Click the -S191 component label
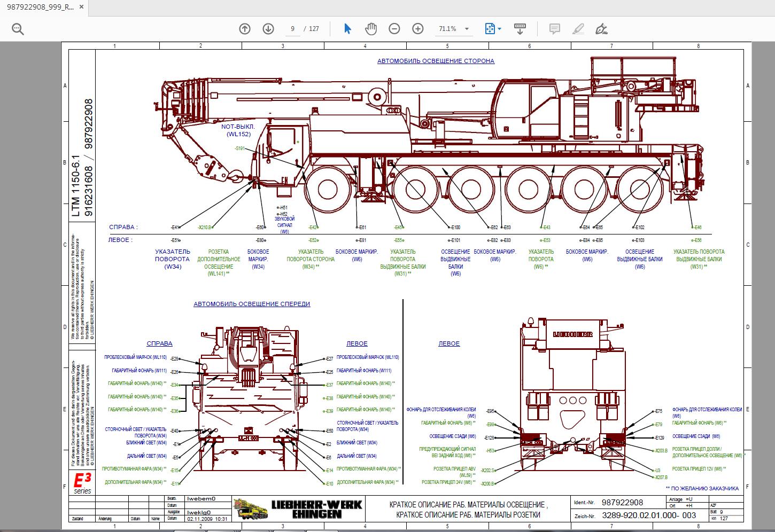 pyautogui.click(x=239, y=148)
